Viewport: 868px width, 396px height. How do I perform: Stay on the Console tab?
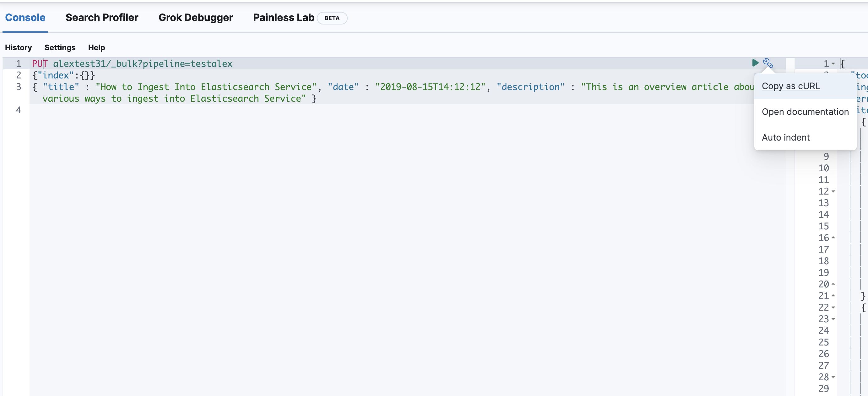point(25,18)
